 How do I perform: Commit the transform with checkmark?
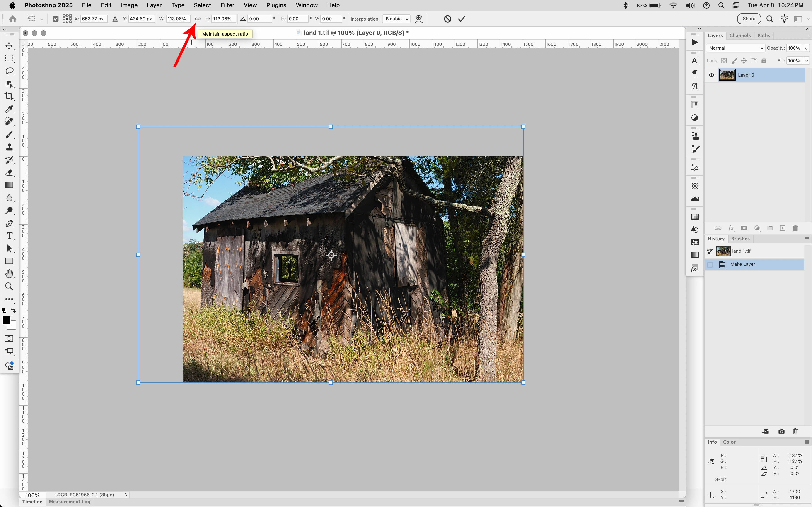pyautogui.click(x=462, y=19)
